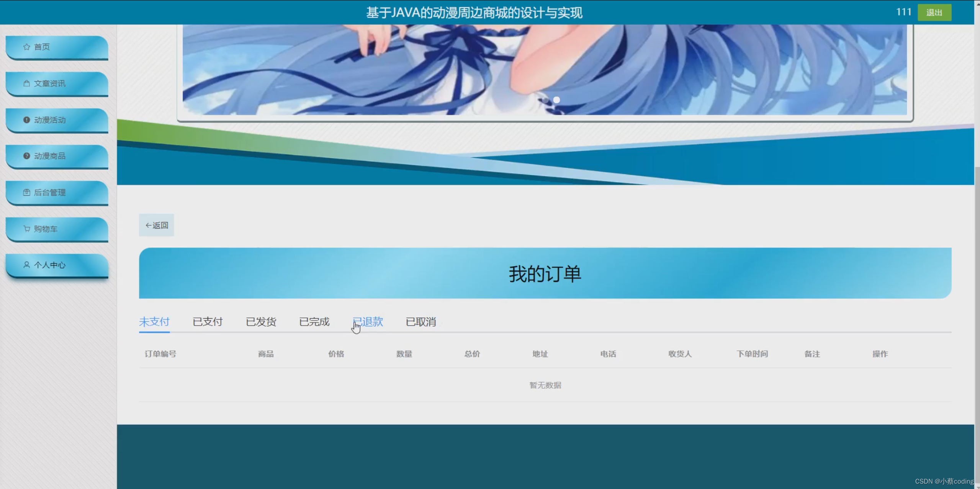
Task: Click the 数量 column header
Action: [x=404, y=354]
